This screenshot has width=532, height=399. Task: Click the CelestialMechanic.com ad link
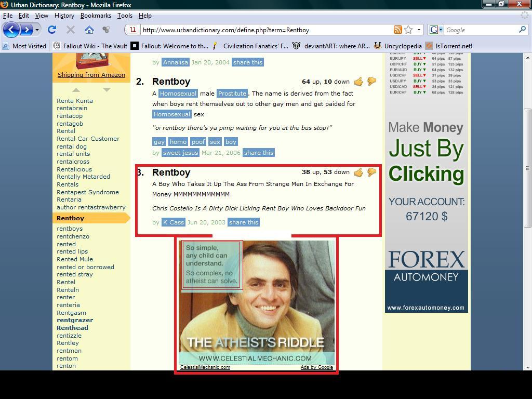205,367
